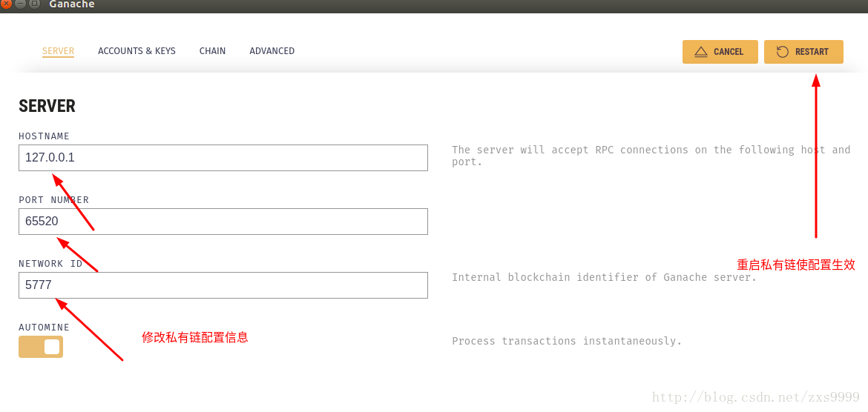The height and width of the screenshot is (412, 868).
Task: Focus the PORT NUMBER field showing 65520
Action: pyautogui.click(x=223, y=222)
